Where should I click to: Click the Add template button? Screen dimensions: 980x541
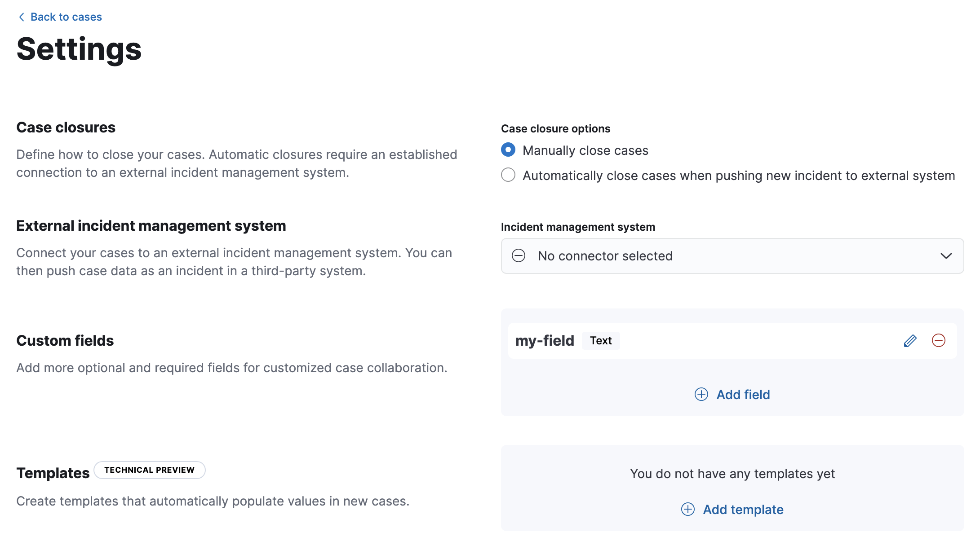tap(743, 510)
